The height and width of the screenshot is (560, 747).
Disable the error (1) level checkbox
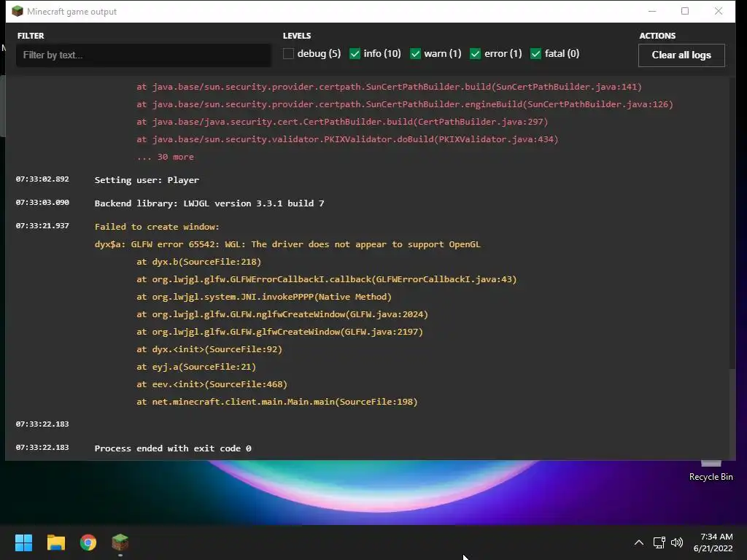(x=475, y=54)
